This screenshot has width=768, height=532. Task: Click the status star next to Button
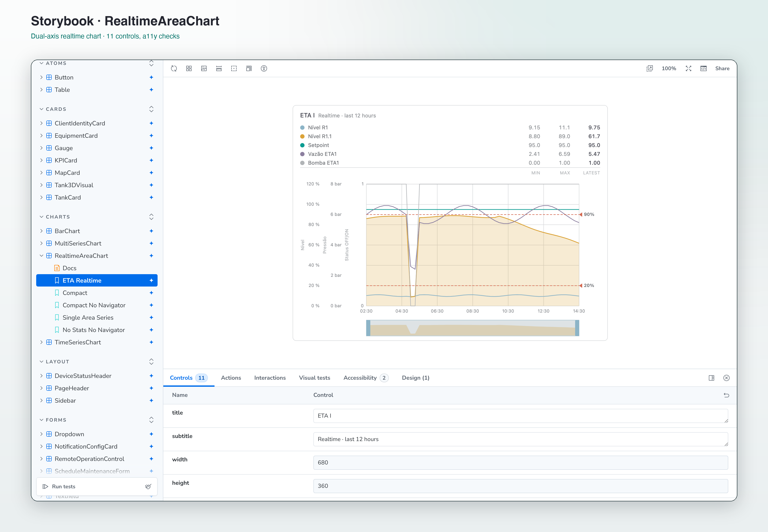[x=151, y=77]
